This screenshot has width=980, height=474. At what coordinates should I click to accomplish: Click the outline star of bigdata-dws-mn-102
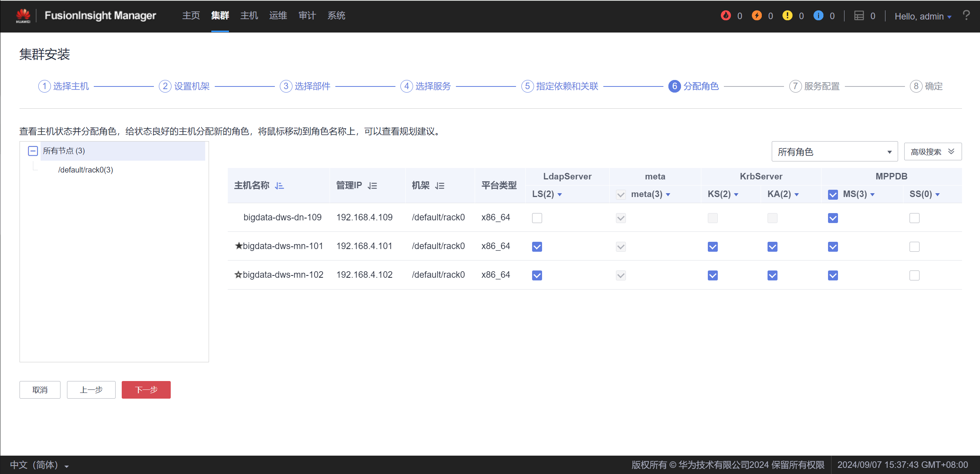238,275
